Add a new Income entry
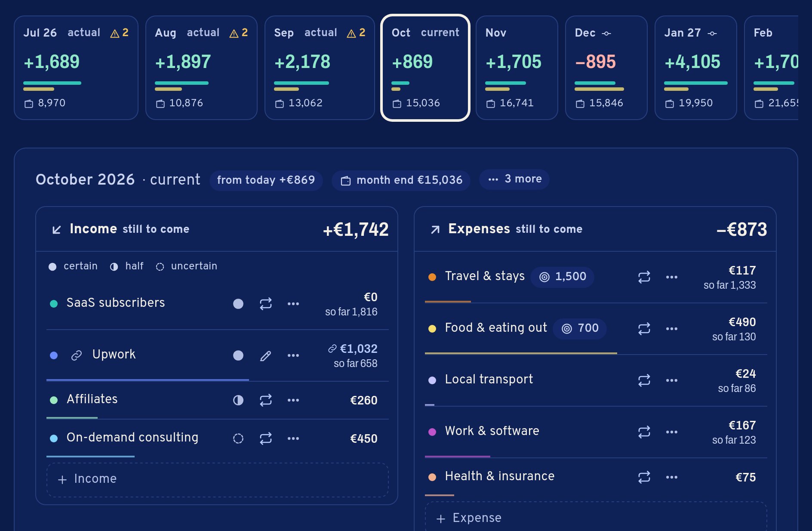 click(218, 480)
